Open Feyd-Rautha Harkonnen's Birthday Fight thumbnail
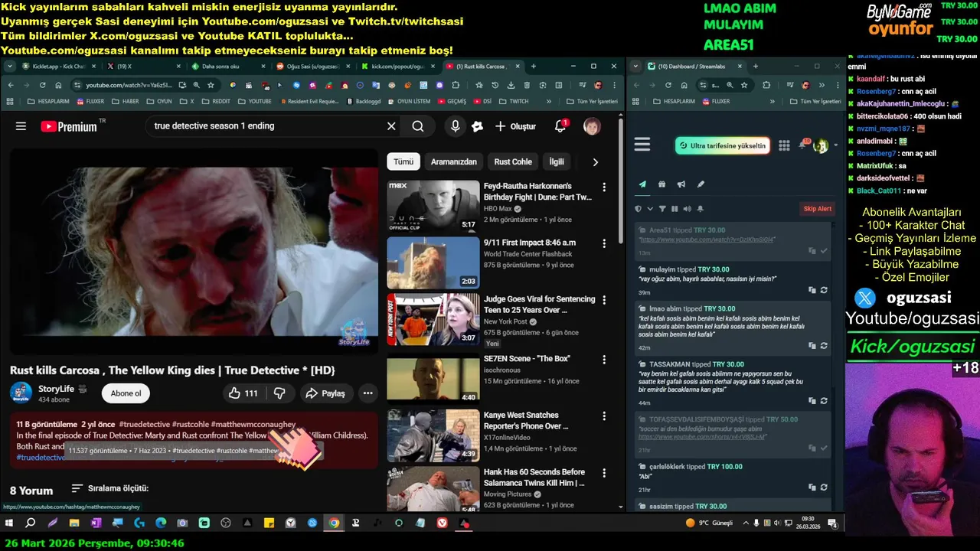 (433, 207)
